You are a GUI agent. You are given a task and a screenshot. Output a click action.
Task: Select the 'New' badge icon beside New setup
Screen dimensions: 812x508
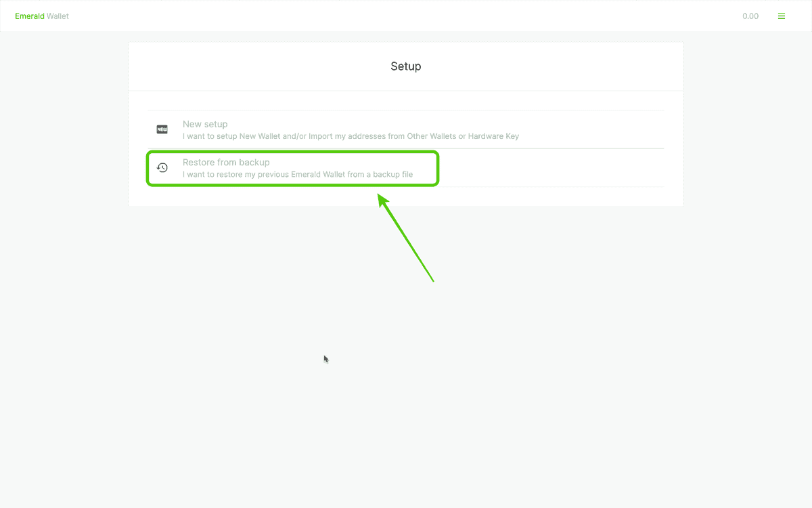pyautogui.click(x=162, y=129)
